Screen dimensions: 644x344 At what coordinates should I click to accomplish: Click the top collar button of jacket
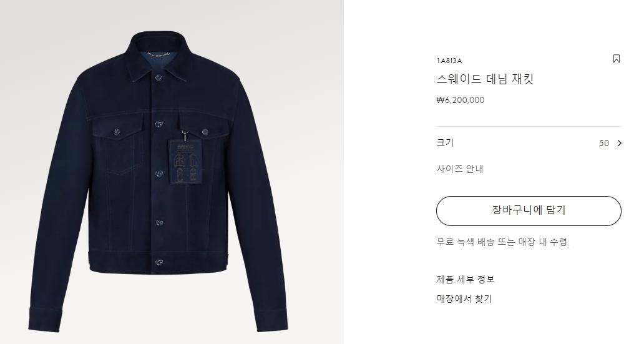tap(158, 77)
